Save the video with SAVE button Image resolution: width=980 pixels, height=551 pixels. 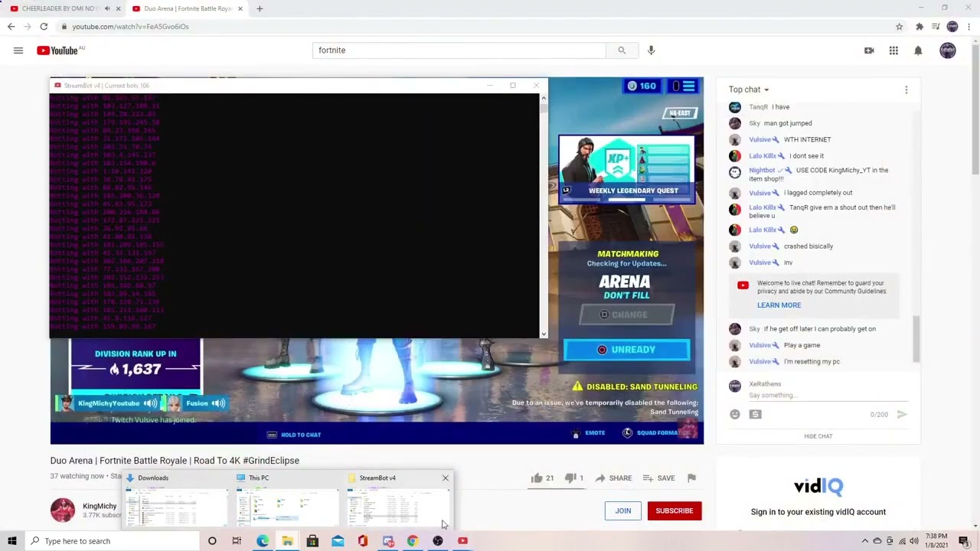click(x=659, y=478)
